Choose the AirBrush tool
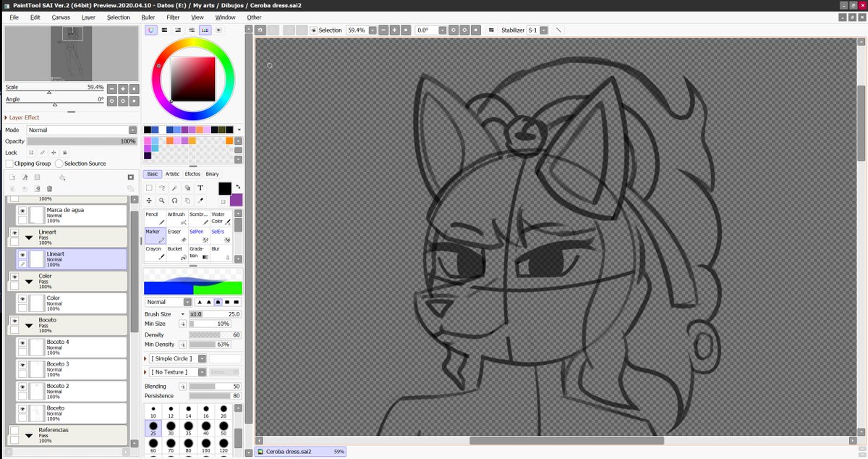The width and height of the screenshot is (868, 459). point(176,218)
